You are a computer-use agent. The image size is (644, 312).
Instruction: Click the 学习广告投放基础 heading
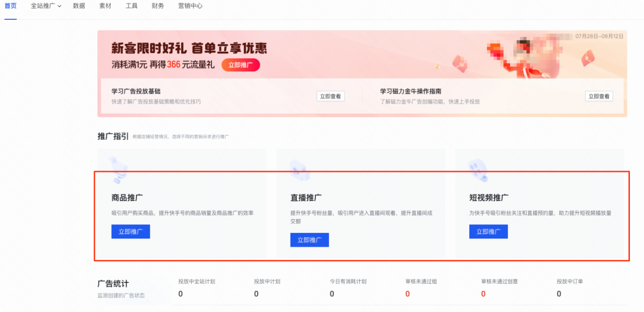point(136,91)
